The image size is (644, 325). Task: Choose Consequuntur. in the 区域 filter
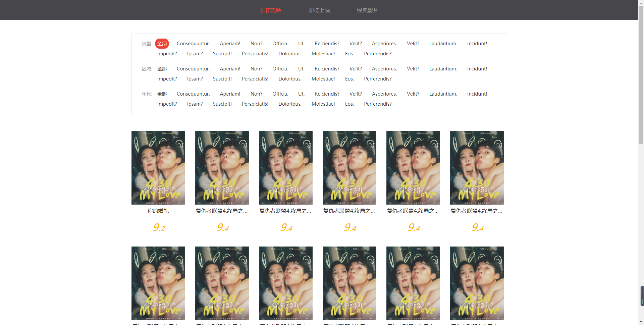click(193, 69)
